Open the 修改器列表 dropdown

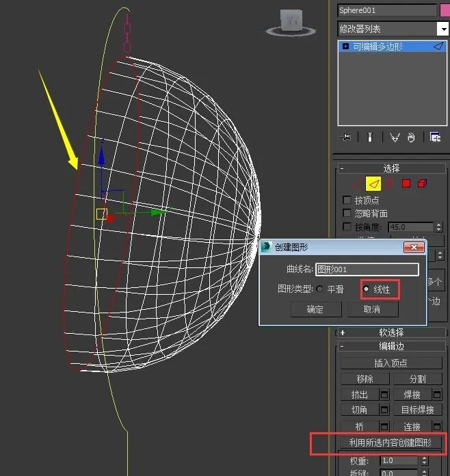pyautogui.click(x=444, y=29)
